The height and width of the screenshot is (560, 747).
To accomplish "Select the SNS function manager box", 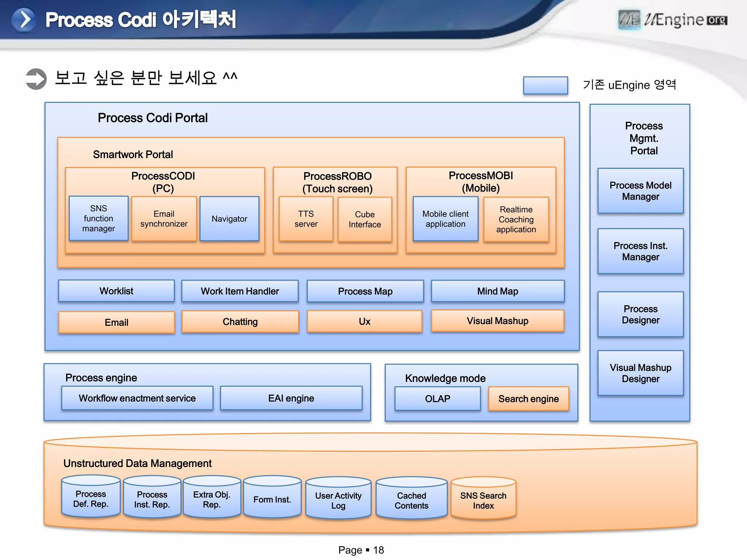I will click(98, 218).
